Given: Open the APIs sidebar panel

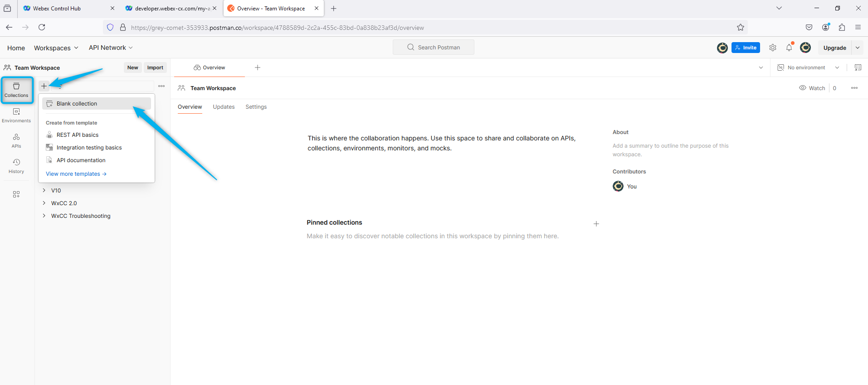Looking at the screenshot, I should click(x=16, y=141).
